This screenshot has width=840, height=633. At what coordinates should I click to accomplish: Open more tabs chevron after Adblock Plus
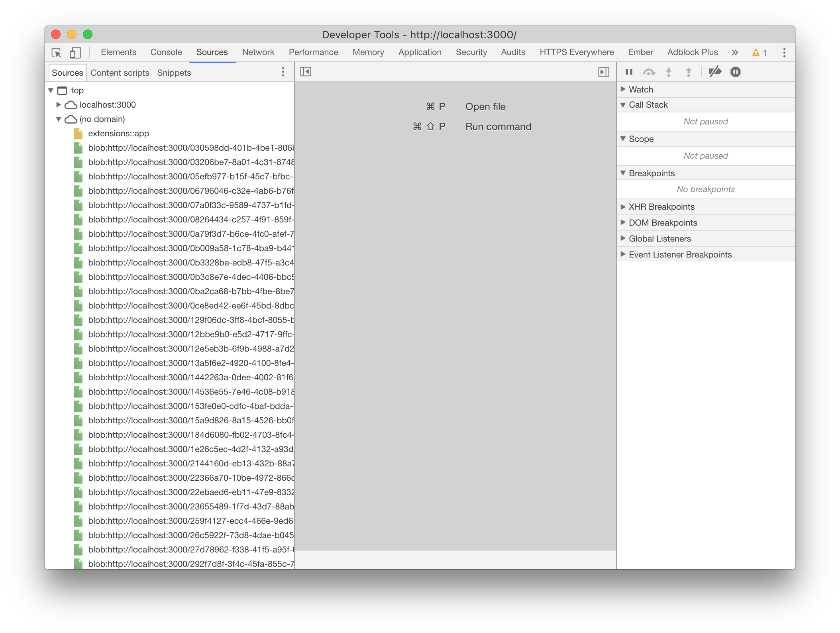point(735,52)
